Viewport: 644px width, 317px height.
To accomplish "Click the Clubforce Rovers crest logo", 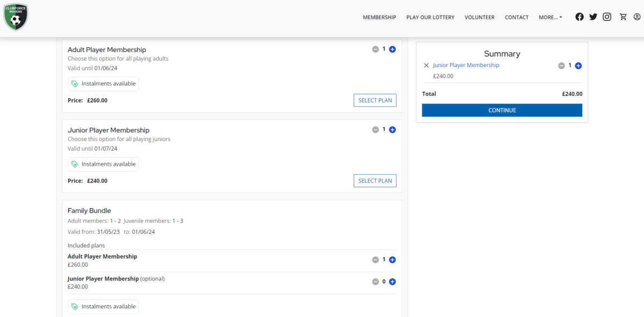I will (x=16, y=17).
